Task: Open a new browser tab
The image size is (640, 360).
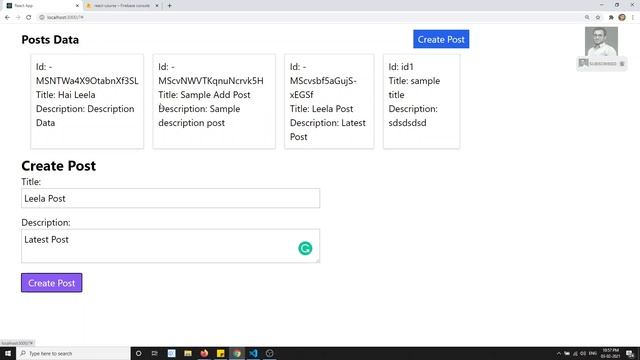Action: pyautogui.click(x=169, y=6)
